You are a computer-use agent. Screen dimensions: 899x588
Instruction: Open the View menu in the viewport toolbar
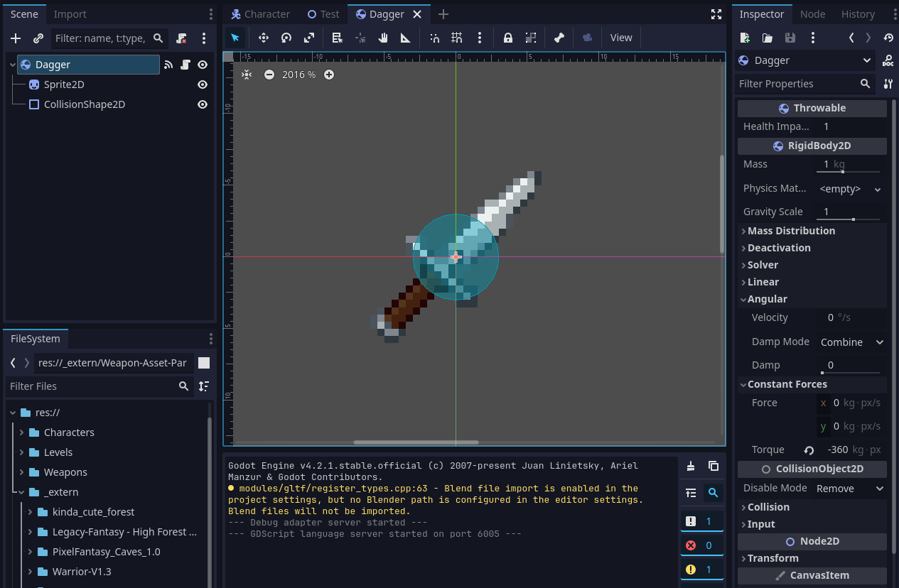click(x=620, y=38)
